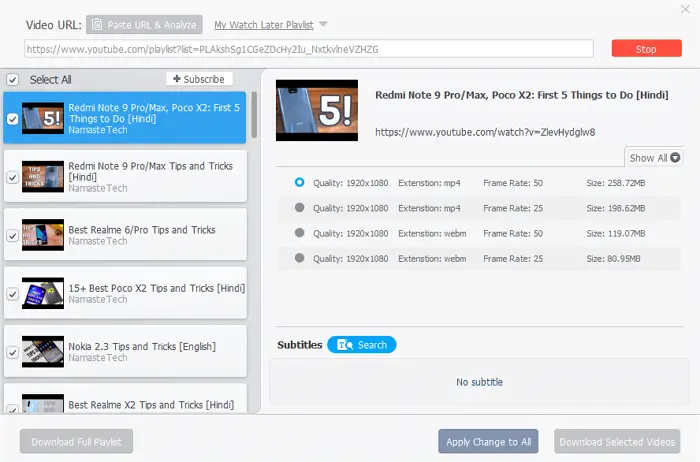Click the No subtitle text area
The height and width of the screenshot is (462, 700).
point(479,382)
